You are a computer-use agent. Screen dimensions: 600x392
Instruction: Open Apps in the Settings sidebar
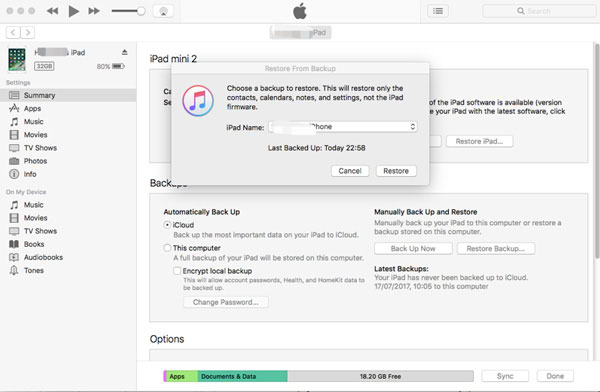(68, 108)
